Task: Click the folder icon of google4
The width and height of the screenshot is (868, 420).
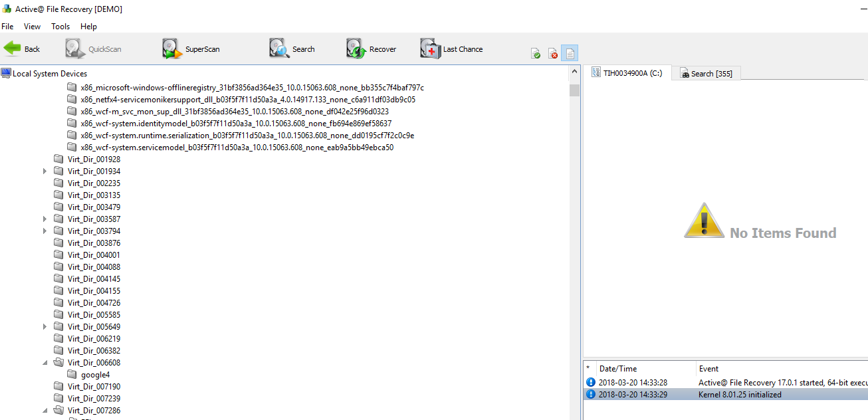Action: point(72,375)
